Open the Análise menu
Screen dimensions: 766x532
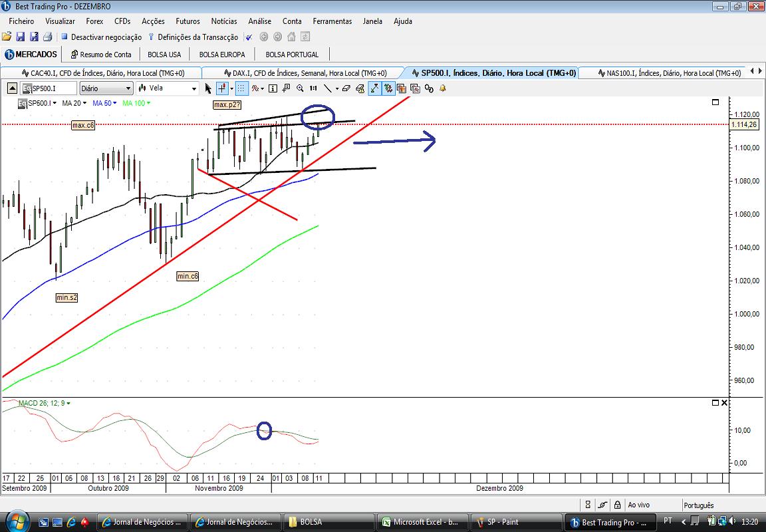pos(260,21)
